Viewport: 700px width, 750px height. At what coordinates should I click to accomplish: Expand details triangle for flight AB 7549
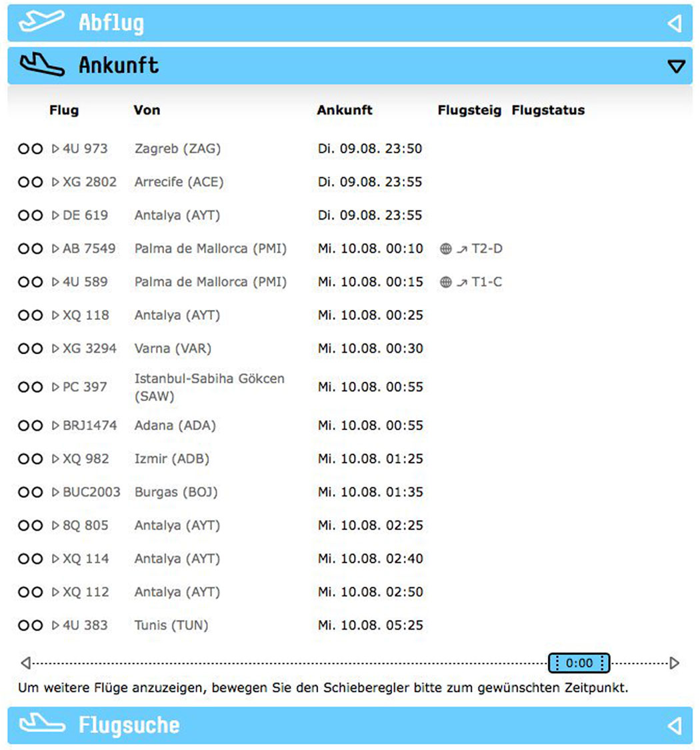[x=55, y=249]
